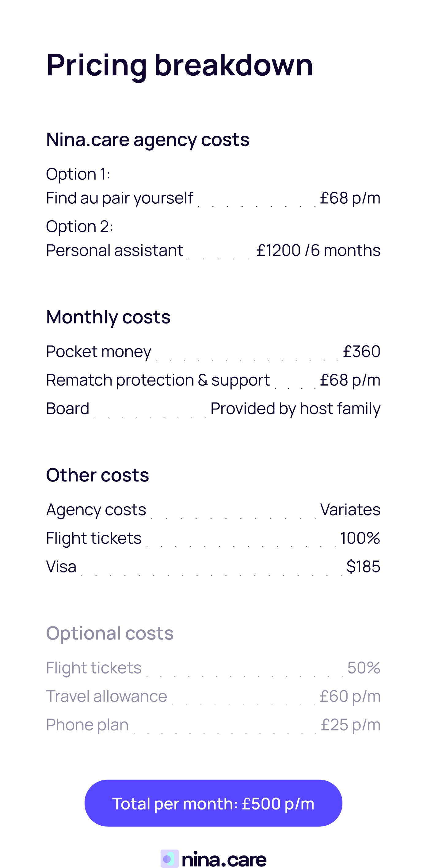
Task: Click the £360 pocket money amount
Action: point(361,351)
